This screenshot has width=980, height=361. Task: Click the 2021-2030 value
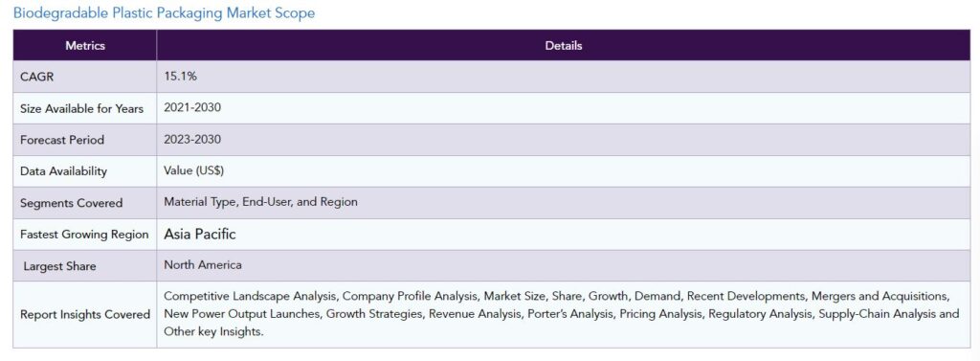tap(192, 107)
